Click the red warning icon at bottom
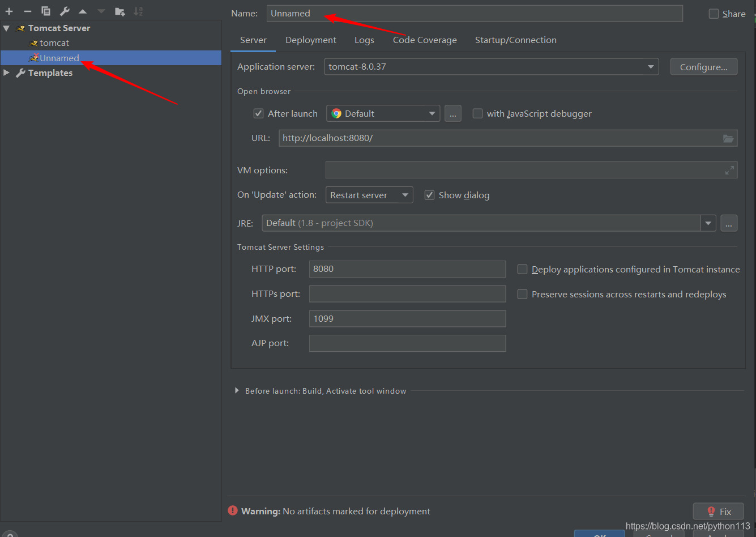756x537 pixels. point(233,510)
